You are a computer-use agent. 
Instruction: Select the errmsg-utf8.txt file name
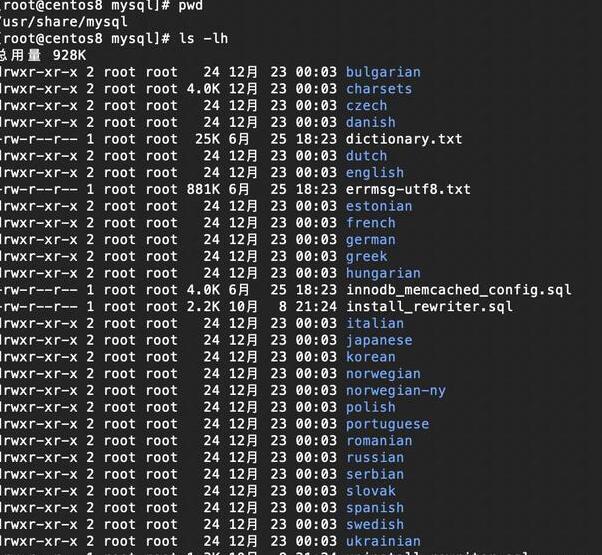pos(408,189)
